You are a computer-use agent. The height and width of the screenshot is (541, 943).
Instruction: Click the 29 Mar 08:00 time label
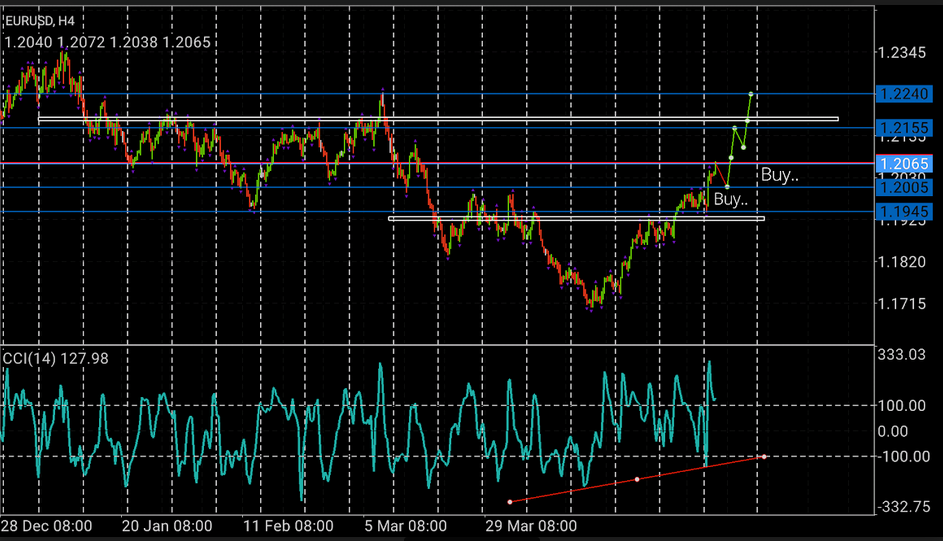[x=532, y=525]
